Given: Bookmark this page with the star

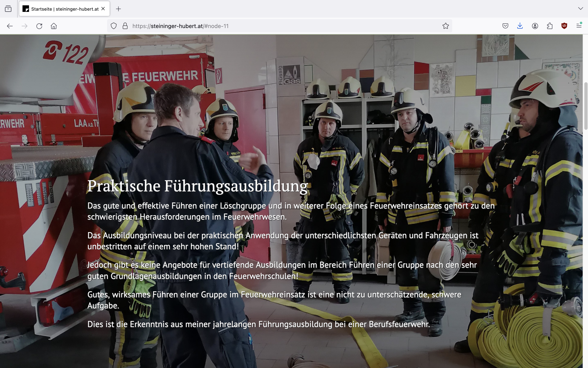Looking at the screenshot, I should 445,26.
